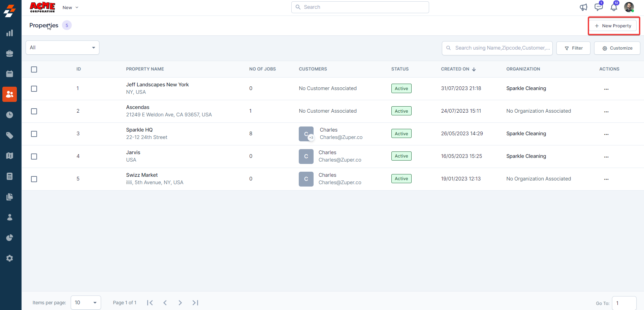Image resolution: width=644 pixels, height=310 pixels.
Task: Click the briefcase jobs icon in sidebar
Action: click(10, 53)
